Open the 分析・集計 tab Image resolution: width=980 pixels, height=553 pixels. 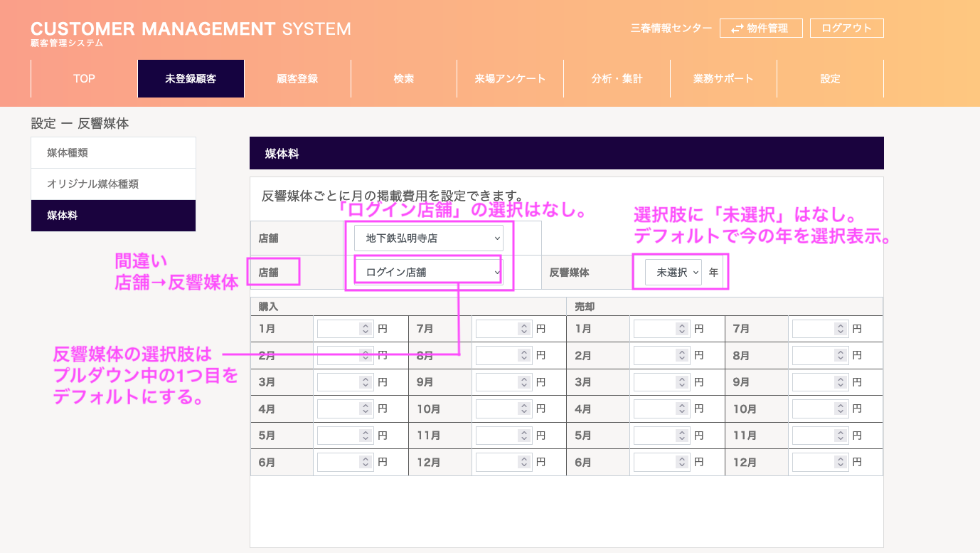[617, 79]
